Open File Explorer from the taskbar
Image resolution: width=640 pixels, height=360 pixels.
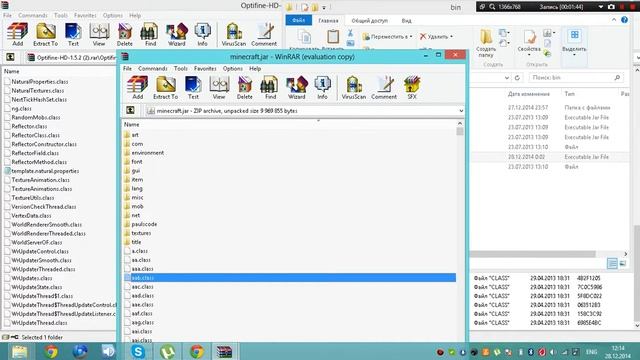pos(19,351)
